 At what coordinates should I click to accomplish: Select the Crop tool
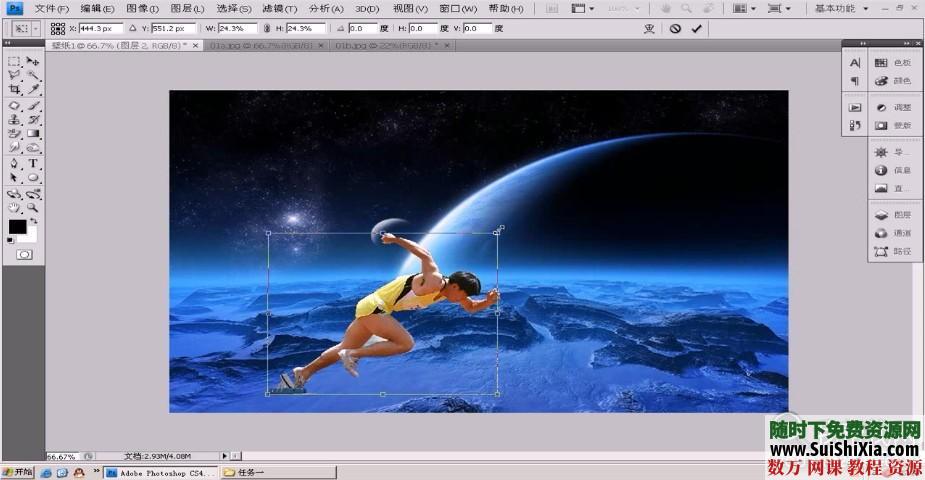pos(14,90)
